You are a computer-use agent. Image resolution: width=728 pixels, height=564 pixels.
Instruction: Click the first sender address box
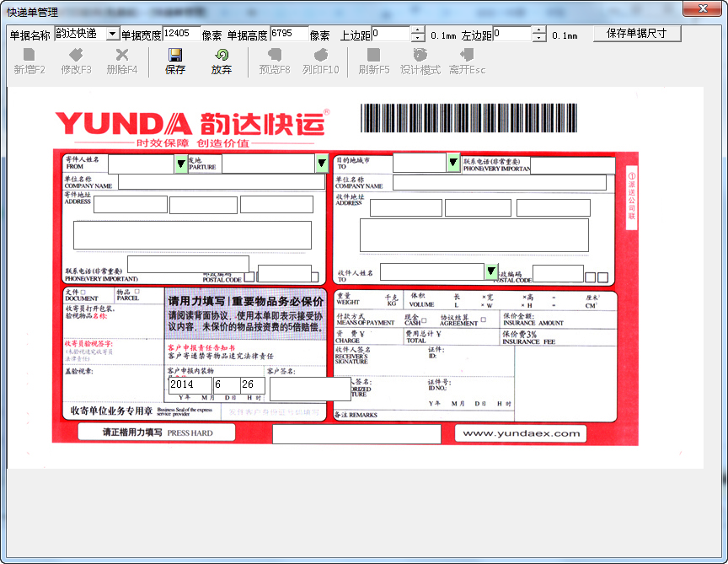click(x=131, y=204)
